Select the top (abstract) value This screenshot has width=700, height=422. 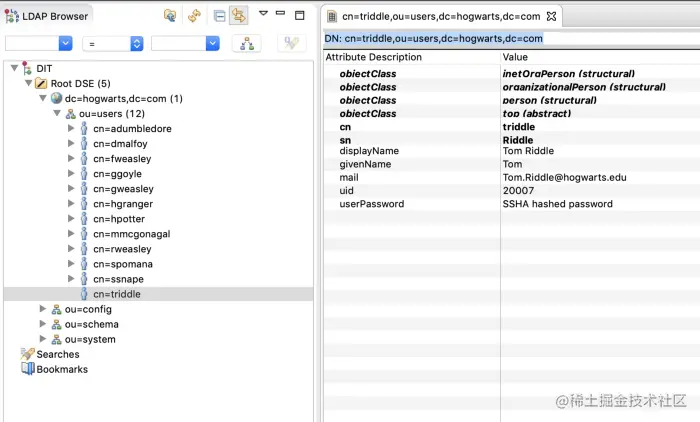[x=537, y=113]
